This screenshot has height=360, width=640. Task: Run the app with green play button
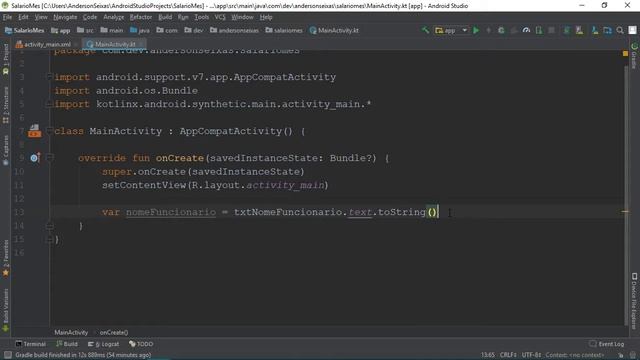[x=476, y=30]
